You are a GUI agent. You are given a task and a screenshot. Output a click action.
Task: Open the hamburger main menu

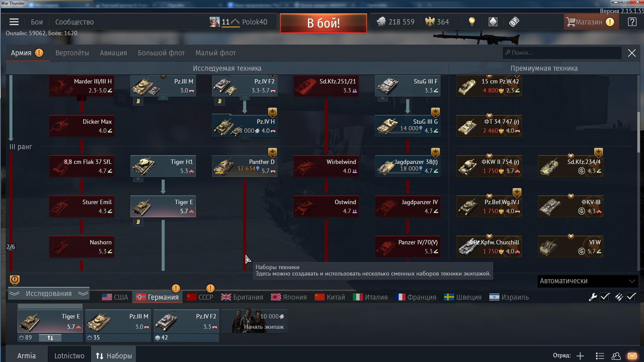14,22
